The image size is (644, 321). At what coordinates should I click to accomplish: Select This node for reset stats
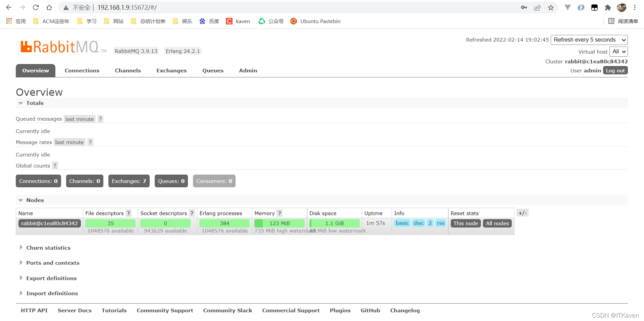pyautogui.click(x=465, y=223)
